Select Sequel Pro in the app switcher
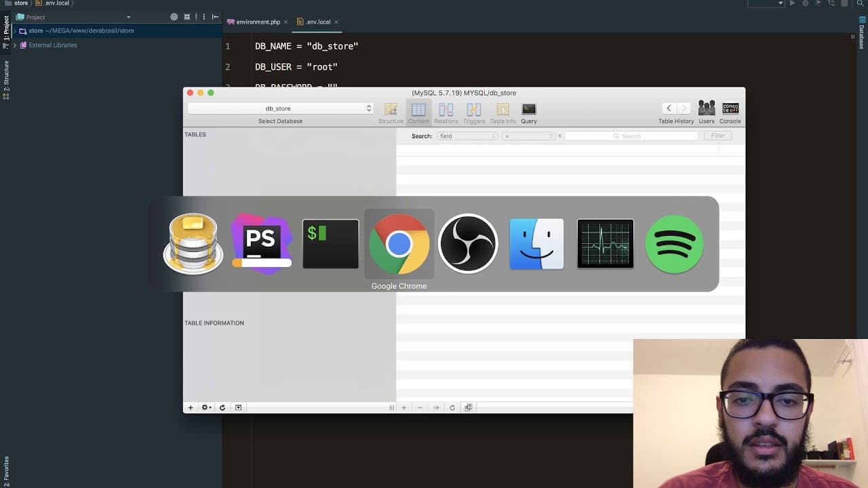The width and height of the screenshot is (868, 488). (x=193, y=244)
